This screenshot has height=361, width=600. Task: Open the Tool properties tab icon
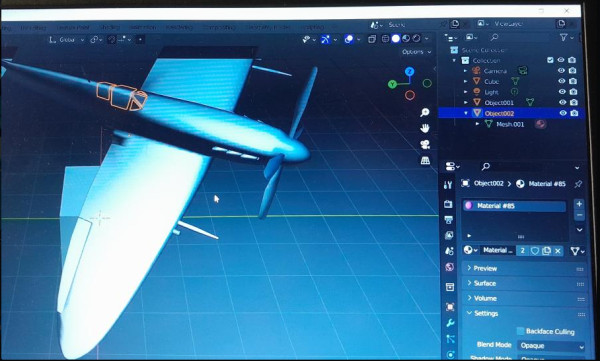[x=448, y=185]
